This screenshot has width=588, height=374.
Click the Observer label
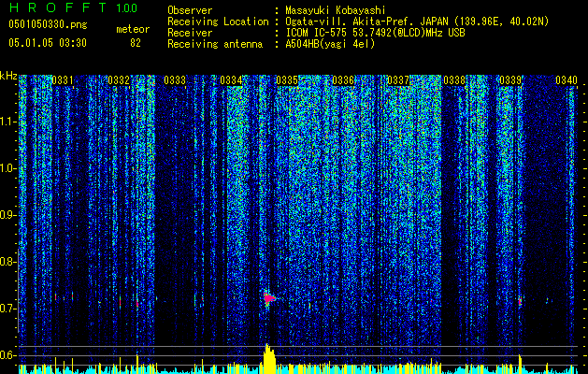190,10
